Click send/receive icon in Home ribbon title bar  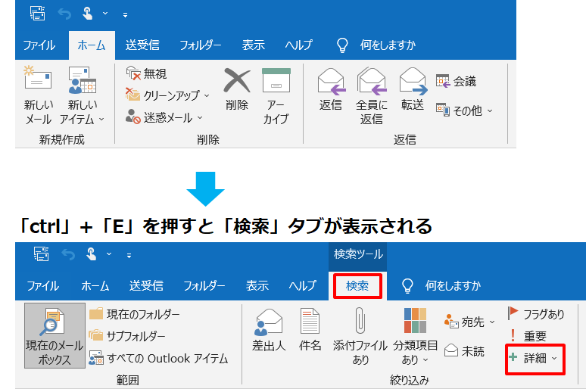[x=37, y=14]
